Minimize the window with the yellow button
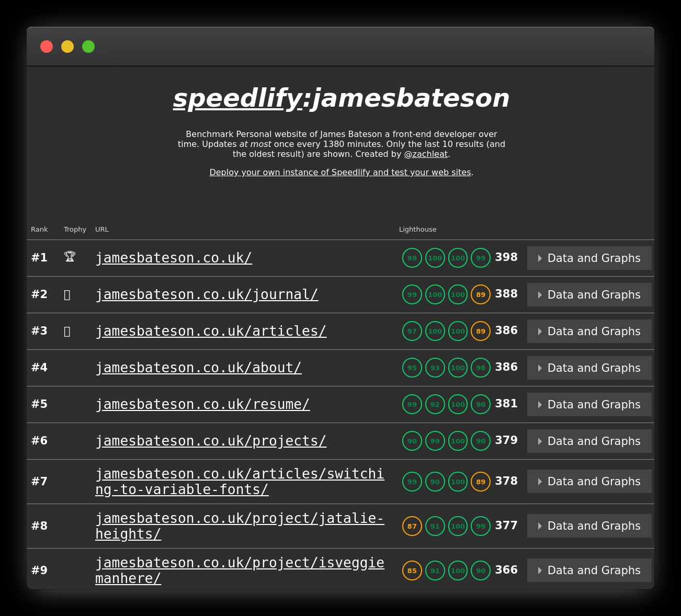 click(x=67, y=47)
